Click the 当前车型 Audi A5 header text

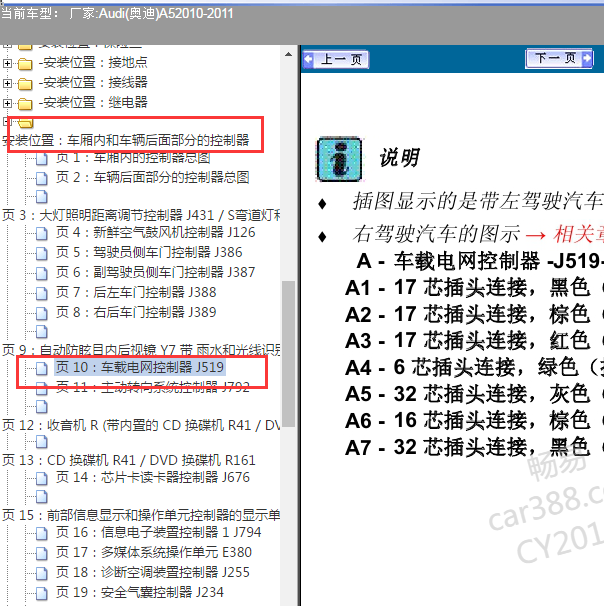tap(117, 14)
